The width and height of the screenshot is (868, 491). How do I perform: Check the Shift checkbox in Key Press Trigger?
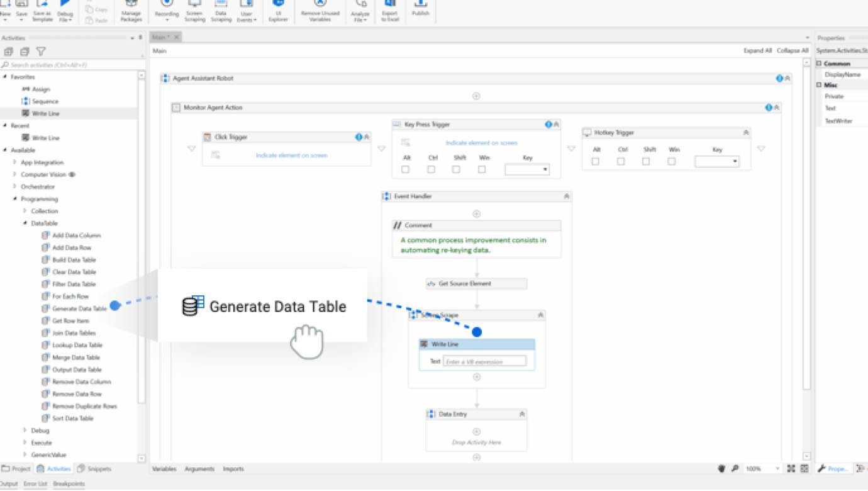456,169
